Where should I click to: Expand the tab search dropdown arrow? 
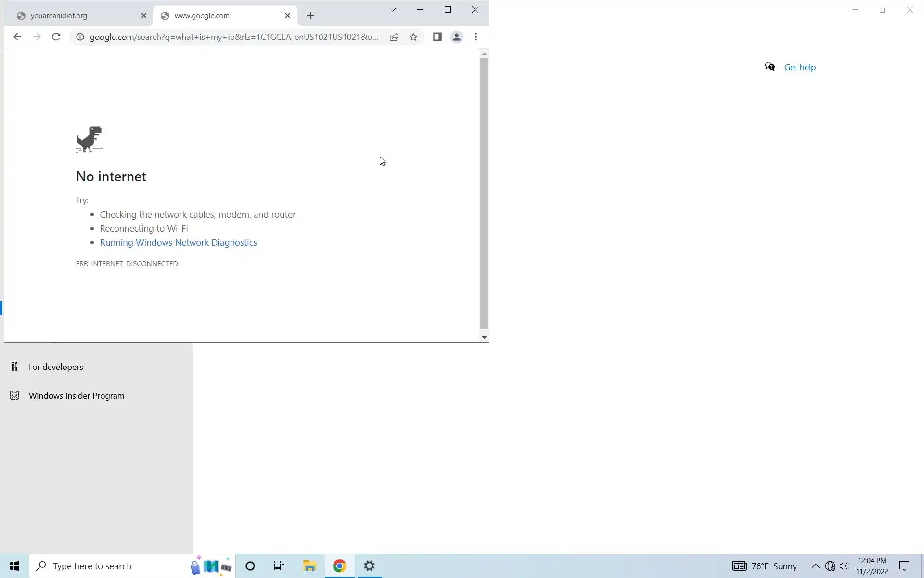pyautogui.click(x=393, y=10)
